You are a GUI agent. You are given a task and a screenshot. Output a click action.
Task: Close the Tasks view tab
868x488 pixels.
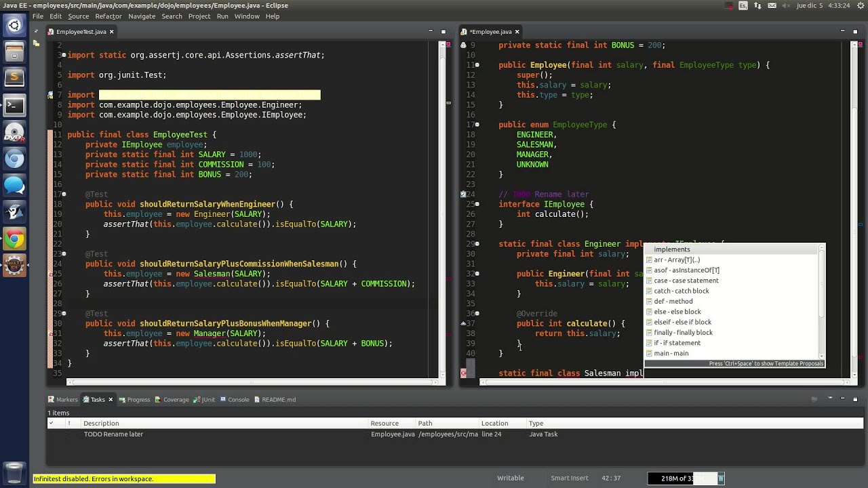[111, 400]
